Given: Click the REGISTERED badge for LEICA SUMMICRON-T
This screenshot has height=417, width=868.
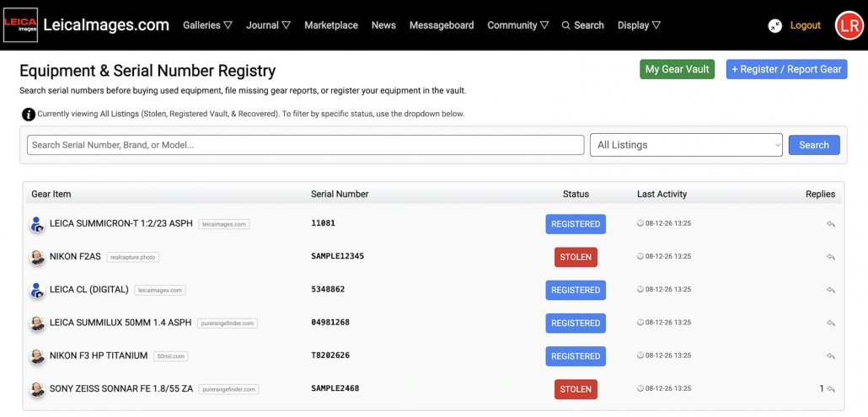Looking at the screenshot, I should pyautogui.click(x=576, y=224).
